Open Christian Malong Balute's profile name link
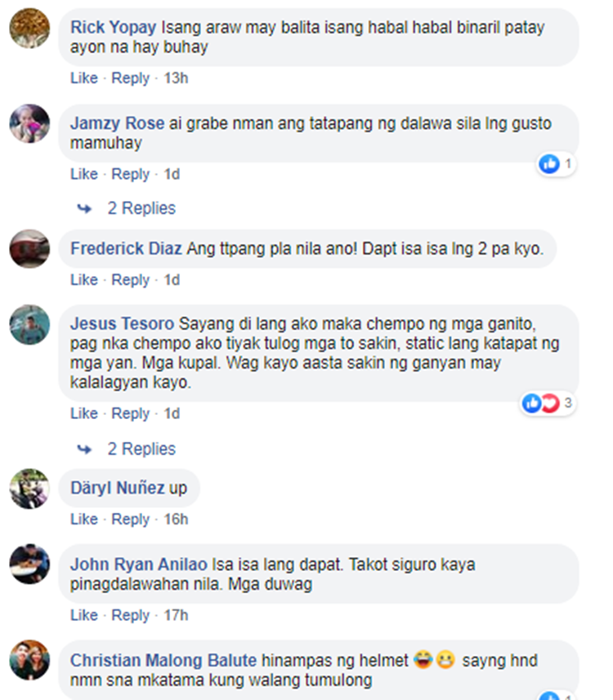Image resolution: width=613 pixels, height=700 pixels. coord(163,661)
